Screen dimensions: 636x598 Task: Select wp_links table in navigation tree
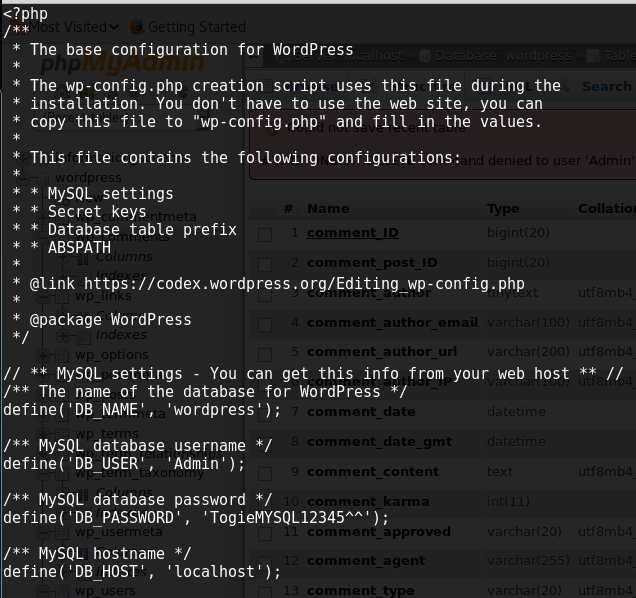pos(103,296)
